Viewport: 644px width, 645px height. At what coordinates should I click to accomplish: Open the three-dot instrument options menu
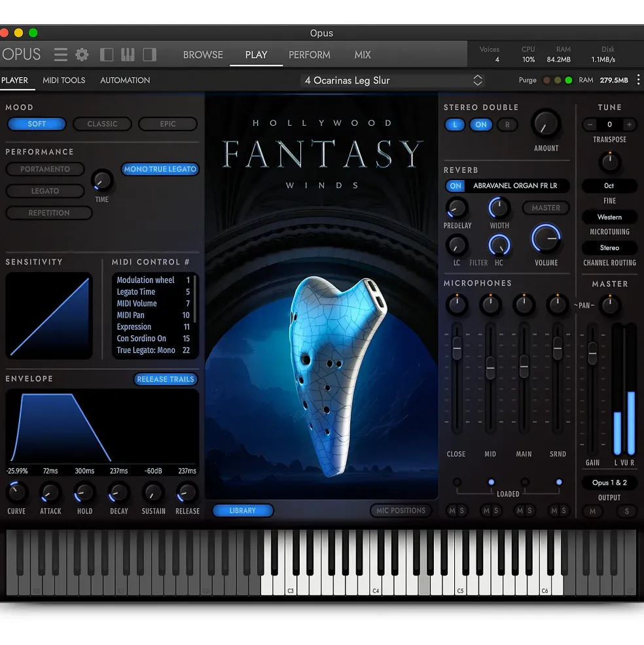638,80
